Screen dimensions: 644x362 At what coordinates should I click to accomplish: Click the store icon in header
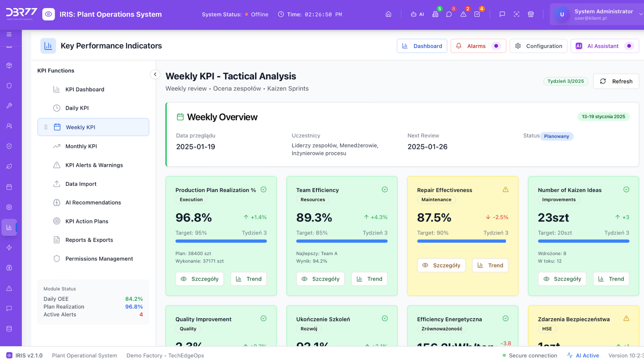coord(531,14)
